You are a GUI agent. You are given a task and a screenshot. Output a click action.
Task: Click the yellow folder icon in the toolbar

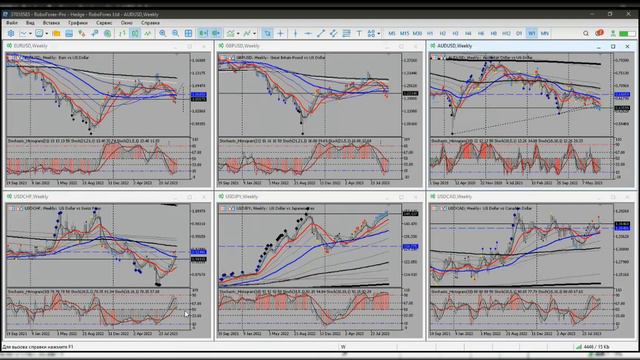(56, 33)
